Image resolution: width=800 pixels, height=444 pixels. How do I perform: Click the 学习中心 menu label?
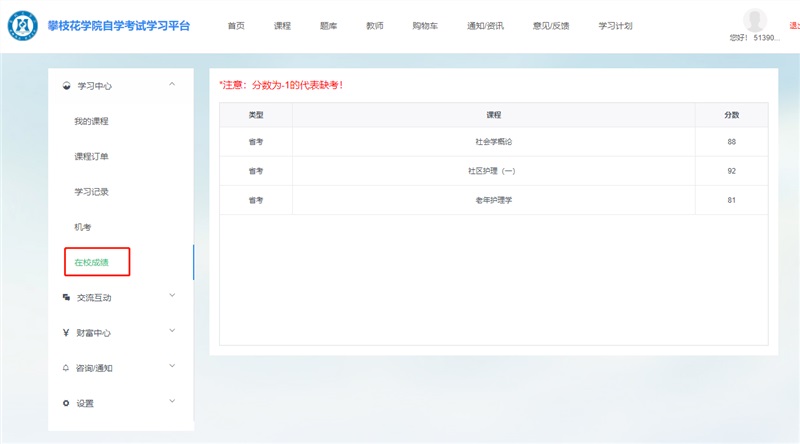pos(94,86)
